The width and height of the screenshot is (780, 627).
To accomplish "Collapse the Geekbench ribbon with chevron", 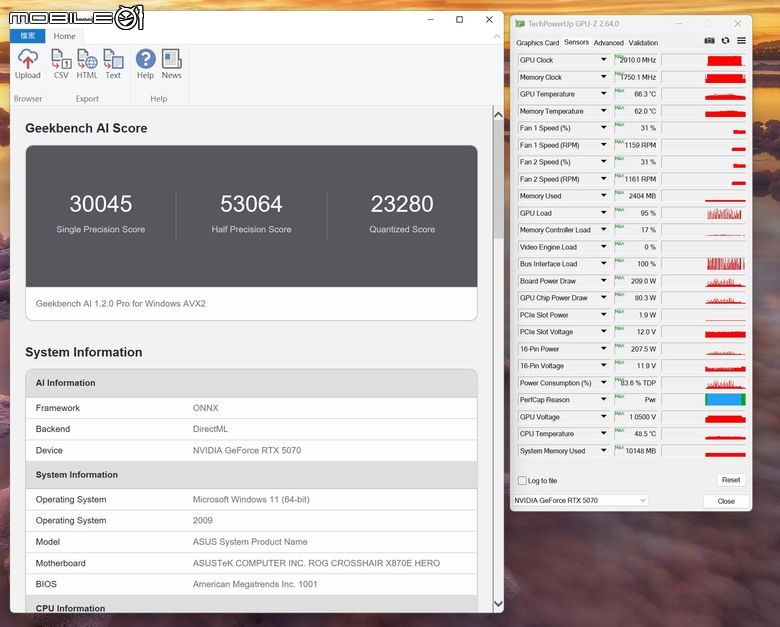I will 496,36.
